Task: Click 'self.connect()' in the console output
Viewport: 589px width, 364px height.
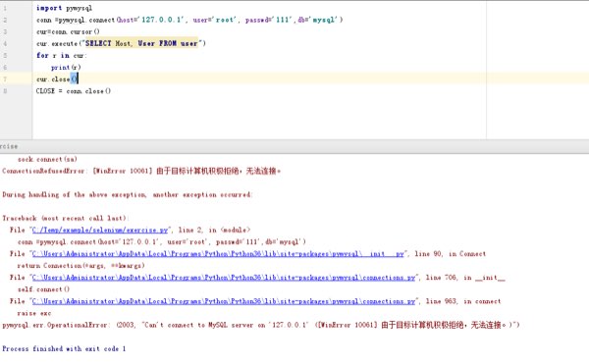Action: click(43, 289)
